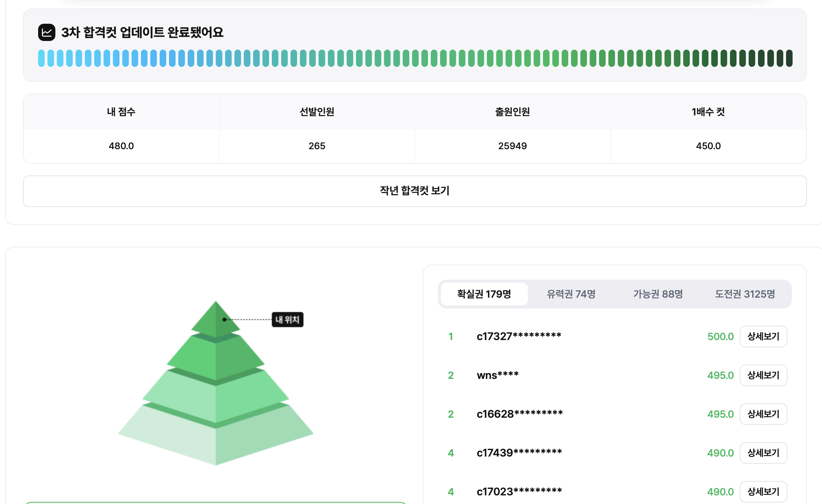Viewport: 822px width, 504px height.
Task: Switch to the 유력권 74명 tab
Action: click(x=571, y=294)
